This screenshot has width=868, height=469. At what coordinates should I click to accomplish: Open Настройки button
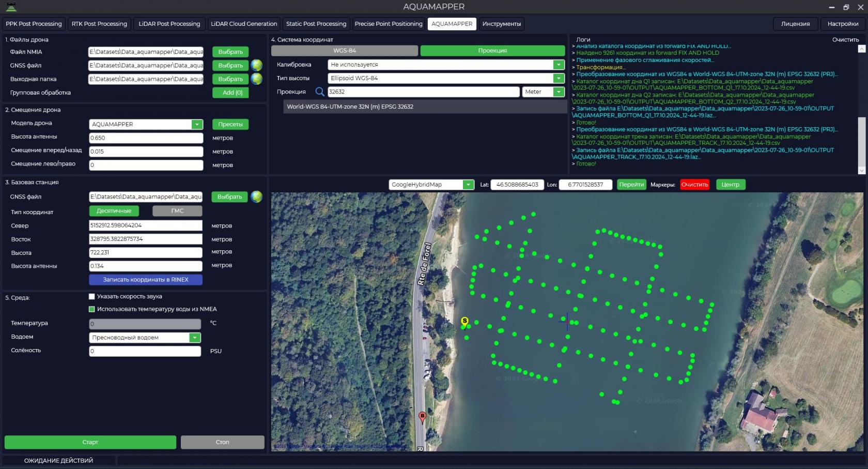(843, 24)
